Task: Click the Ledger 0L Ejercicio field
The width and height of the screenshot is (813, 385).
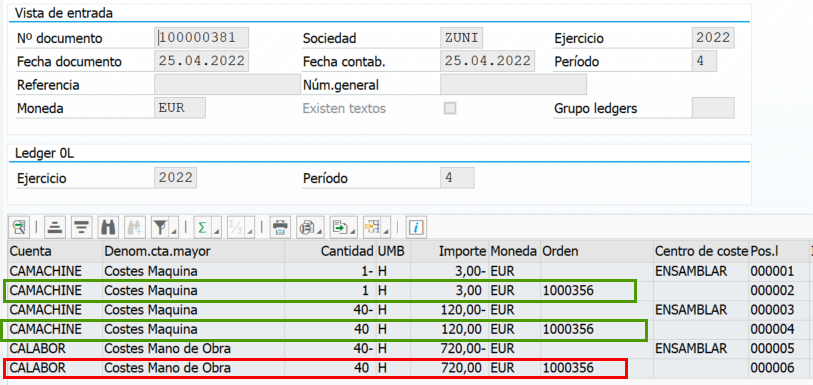Action: pyautogui.click(x=176, y=178)
